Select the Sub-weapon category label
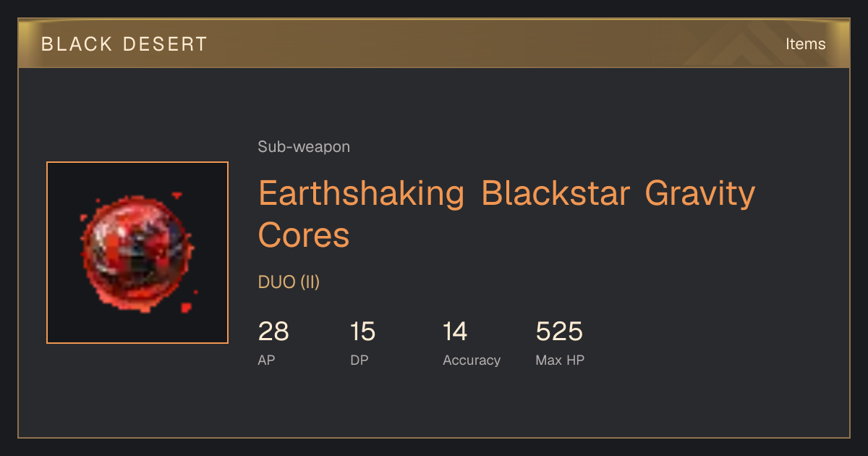 (x=304, y=147)
